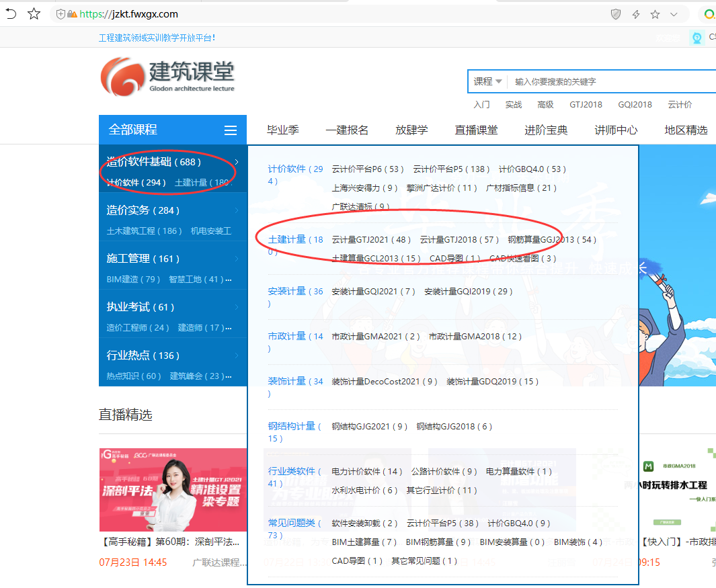
Task: Select 执业考试 (61) category
Action: point(141,307)
